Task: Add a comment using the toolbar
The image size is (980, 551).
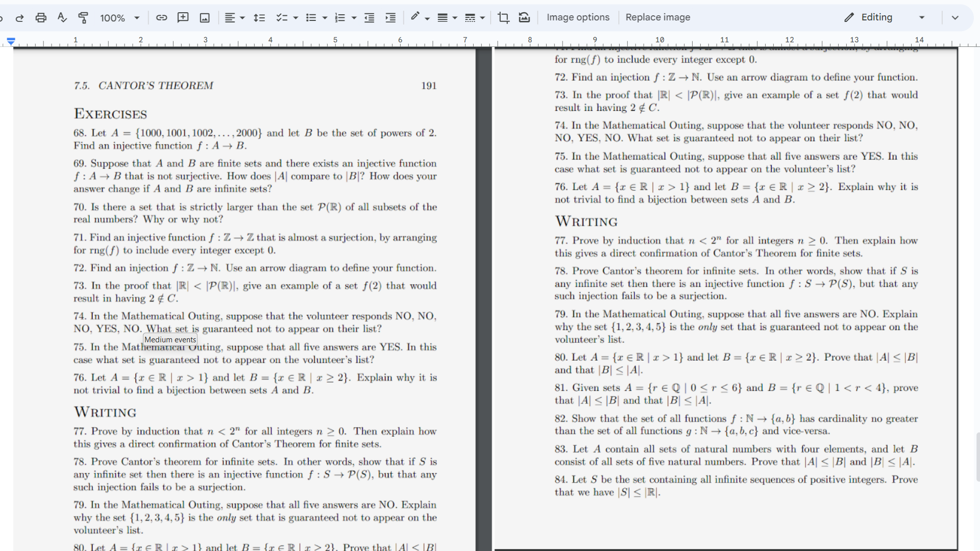Action: pos(183,18)
